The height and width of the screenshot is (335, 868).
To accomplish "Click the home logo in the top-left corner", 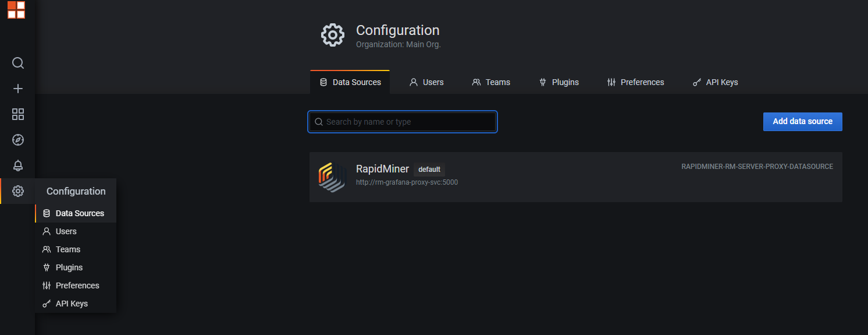I will coord(16,10).
